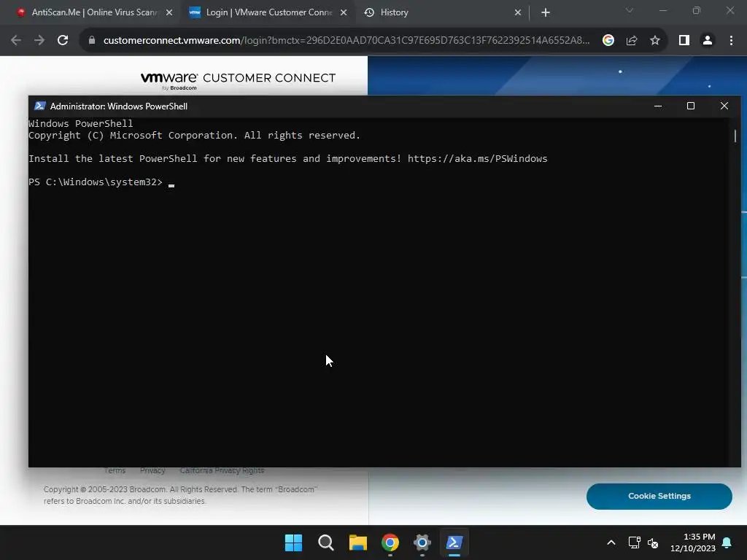Click the https://aka.ms/PSWindows text
The width and height of the screenshot is (747, 560).
click(x=477, y=158)
